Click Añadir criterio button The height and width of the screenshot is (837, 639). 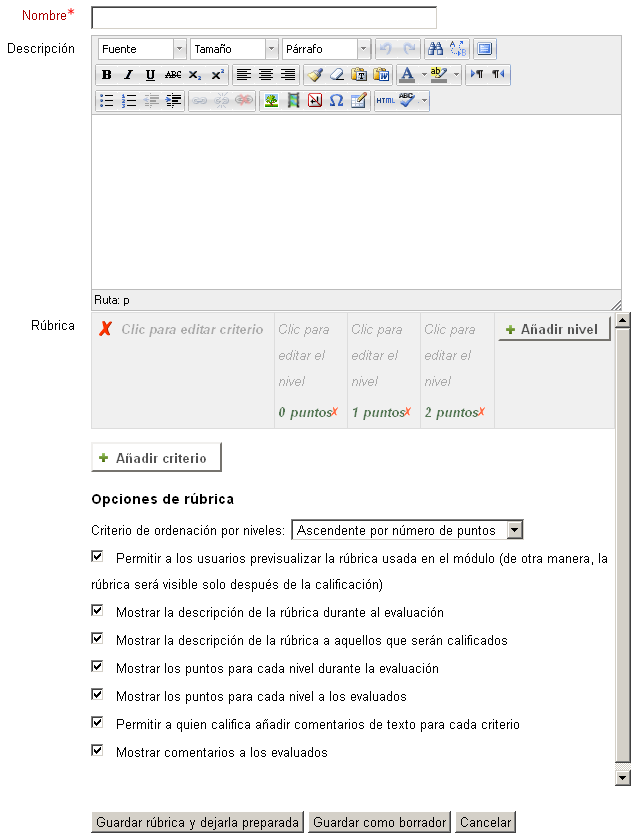coord(156,458)
